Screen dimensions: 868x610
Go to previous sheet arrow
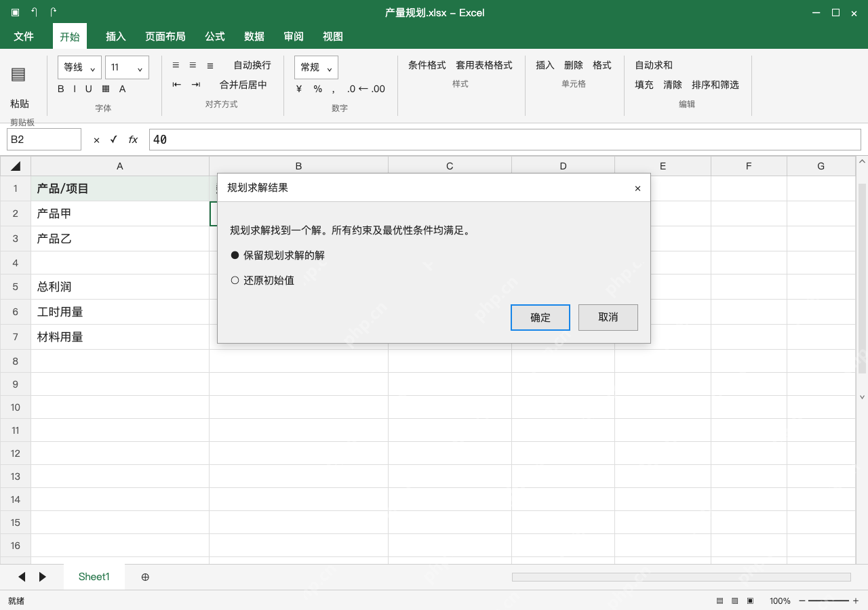point(22,577)
